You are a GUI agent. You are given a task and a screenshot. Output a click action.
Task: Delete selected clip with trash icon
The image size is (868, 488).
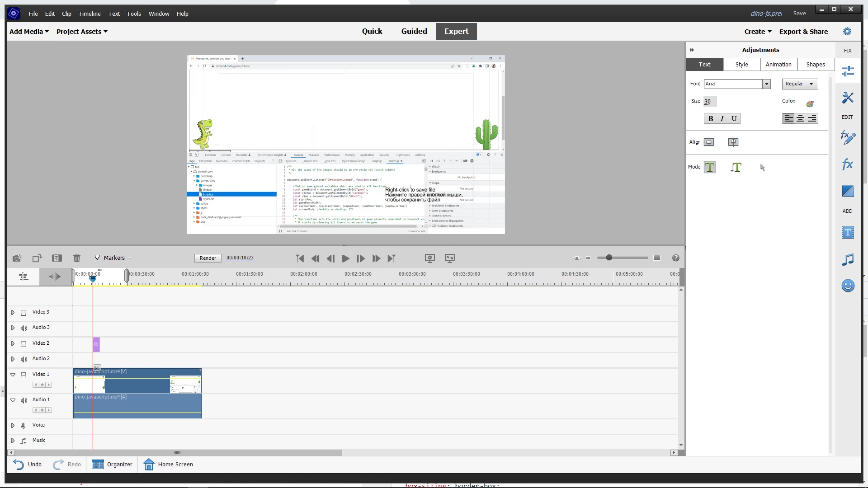coord(77,258)
